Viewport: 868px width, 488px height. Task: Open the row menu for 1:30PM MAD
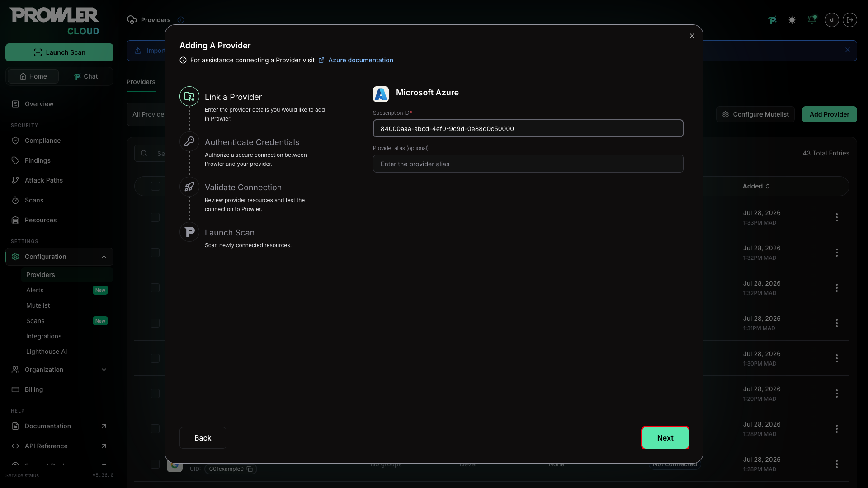(837, 358)
